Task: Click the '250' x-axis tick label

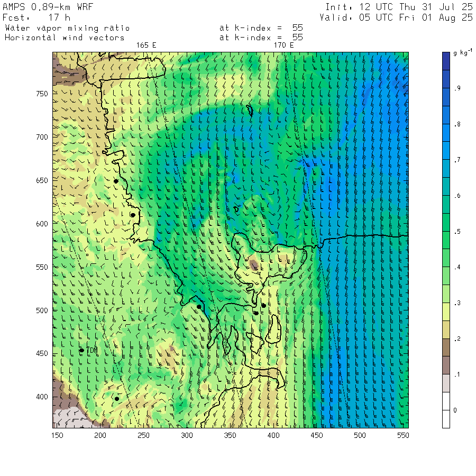Action: (143, 436)
